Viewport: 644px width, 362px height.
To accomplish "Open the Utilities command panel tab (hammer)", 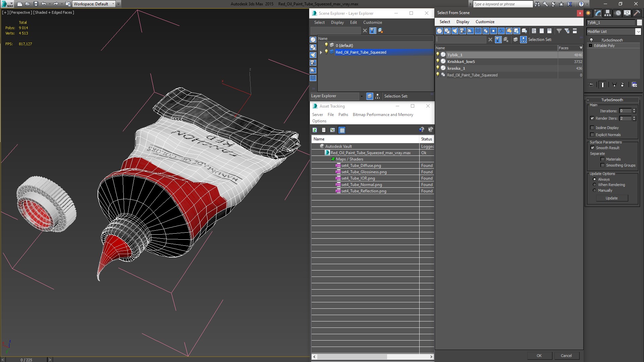I will 637,13.
